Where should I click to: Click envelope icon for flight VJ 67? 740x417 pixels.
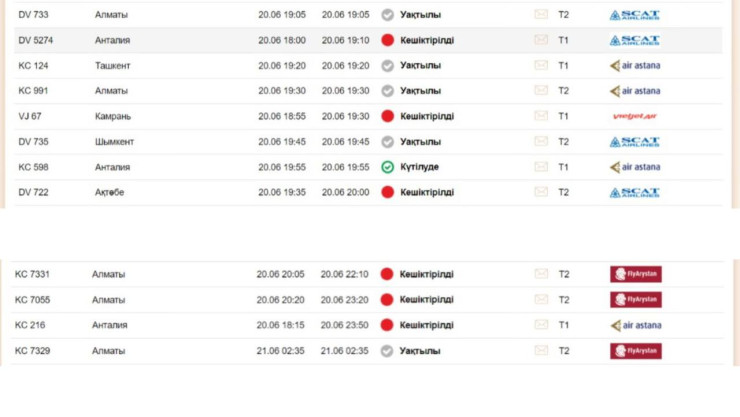coord(541,116)
